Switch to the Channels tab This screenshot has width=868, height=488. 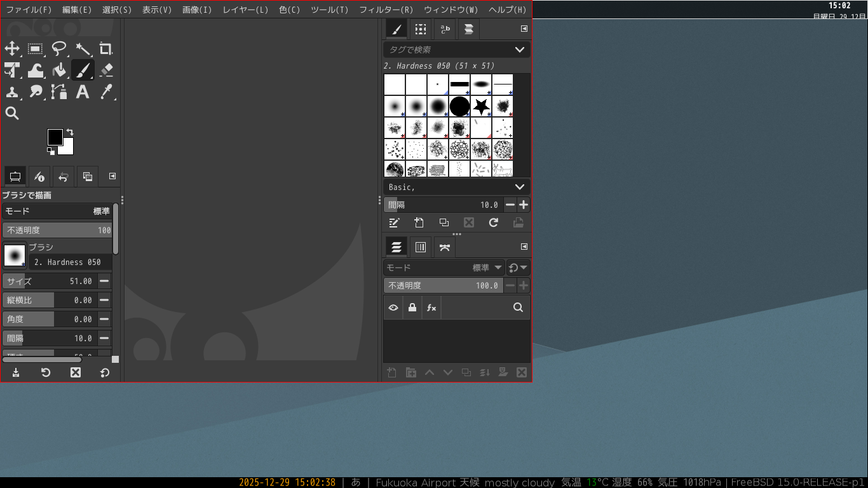coord(420,247)
